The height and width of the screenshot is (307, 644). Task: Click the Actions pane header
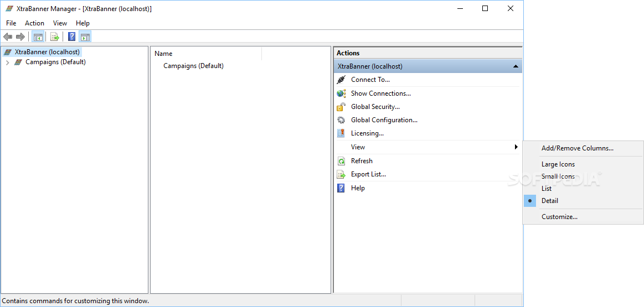click(427, 53)
